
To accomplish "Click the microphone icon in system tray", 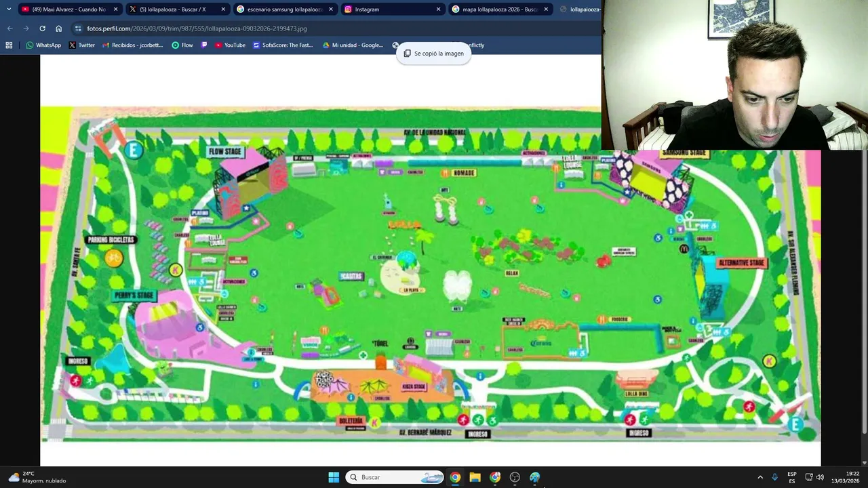I will click(x=775, y=477).
